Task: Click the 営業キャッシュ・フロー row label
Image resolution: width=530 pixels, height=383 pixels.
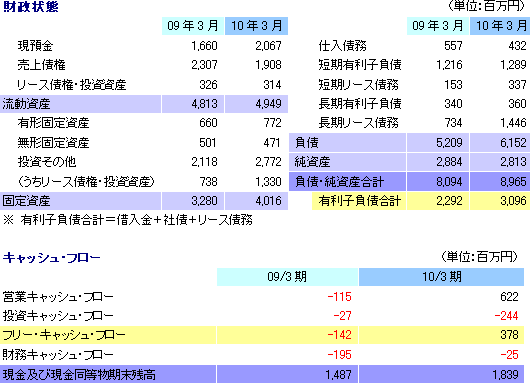Action: pos(58,297)
